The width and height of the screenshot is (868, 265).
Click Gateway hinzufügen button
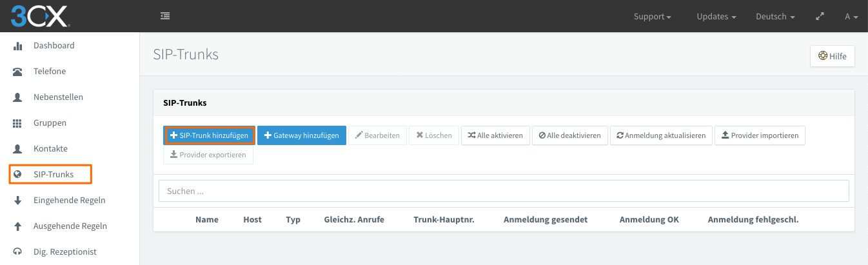tap(302, 135)
